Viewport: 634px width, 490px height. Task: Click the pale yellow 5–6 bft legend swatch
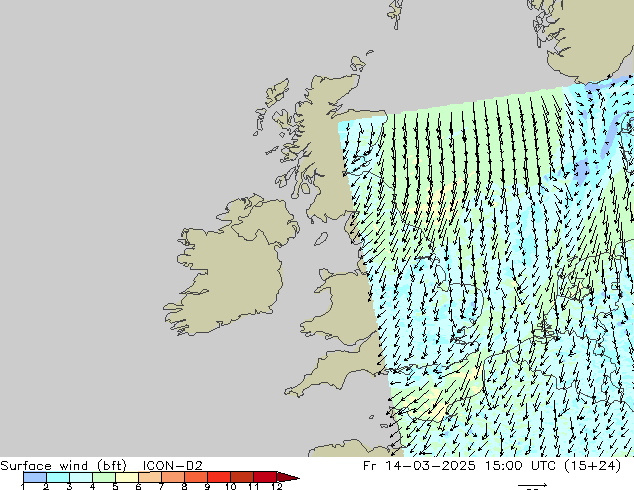(x=127, y=477)
